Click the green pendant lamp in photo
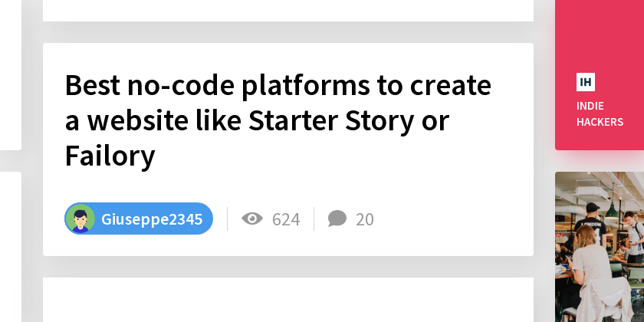 [612, 210]
